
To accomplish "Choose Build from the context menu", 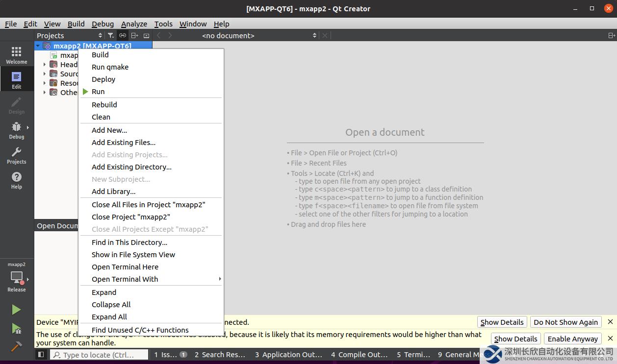I will (x=151, y=55).
